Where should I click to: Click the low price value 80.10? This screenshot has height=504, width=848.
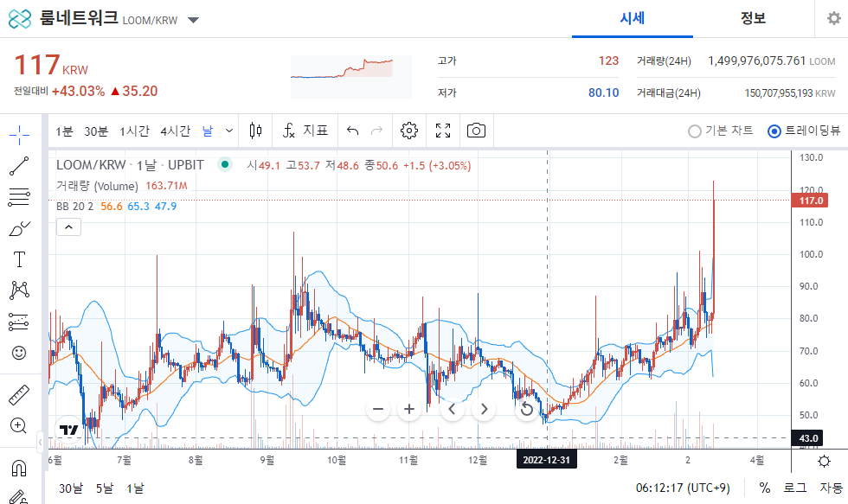(604, 93)
